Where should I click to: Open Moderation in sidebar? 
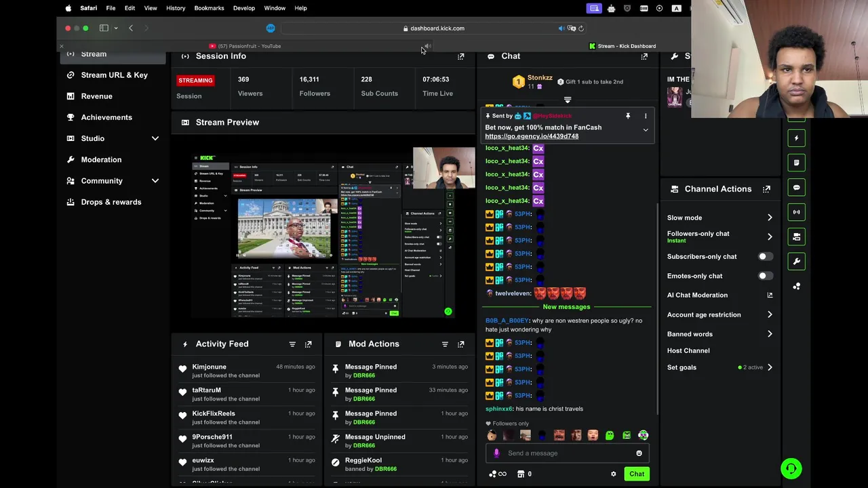coord(101,160)
